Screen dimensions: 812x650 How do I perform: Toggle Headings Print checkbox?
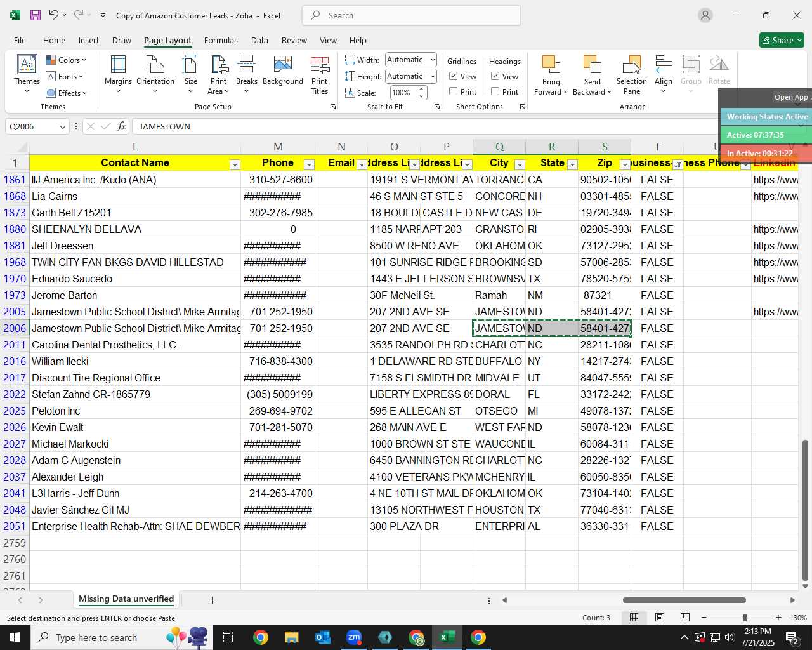(x=495, y=91)
